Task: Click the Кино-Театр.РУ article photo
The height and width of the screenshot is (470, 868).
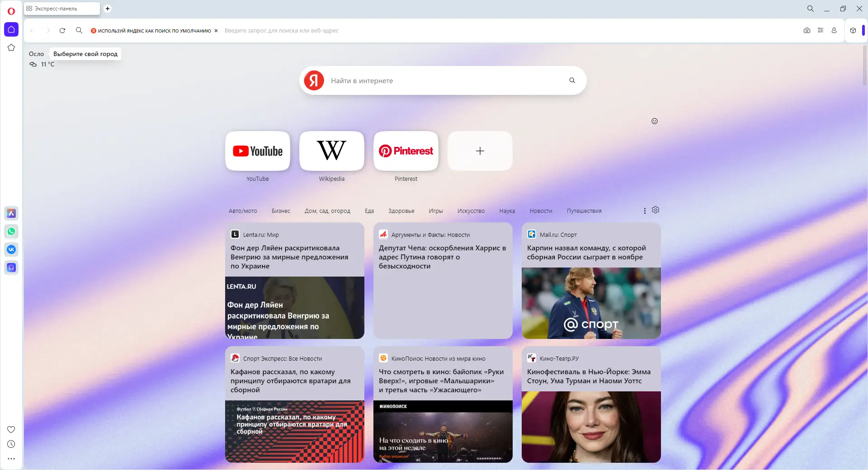Action: point(591,427)
